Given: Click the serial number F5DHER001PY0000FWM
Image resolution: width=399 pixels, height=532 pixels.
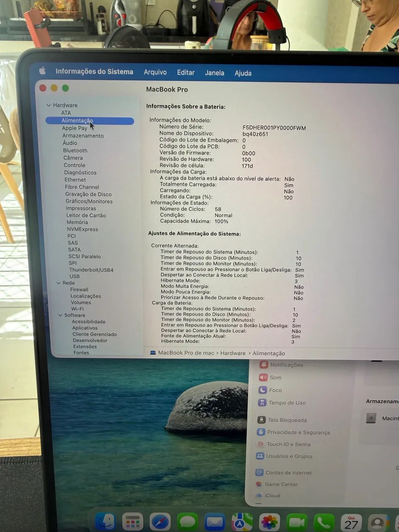Looking at the screenshot, I should click(x=274, y=128).
